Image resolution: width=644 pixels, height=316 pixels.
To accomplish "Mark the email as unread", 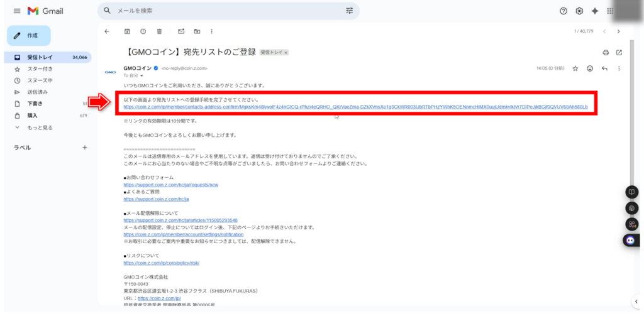I will pyautogui.click(x=181, y=31).
